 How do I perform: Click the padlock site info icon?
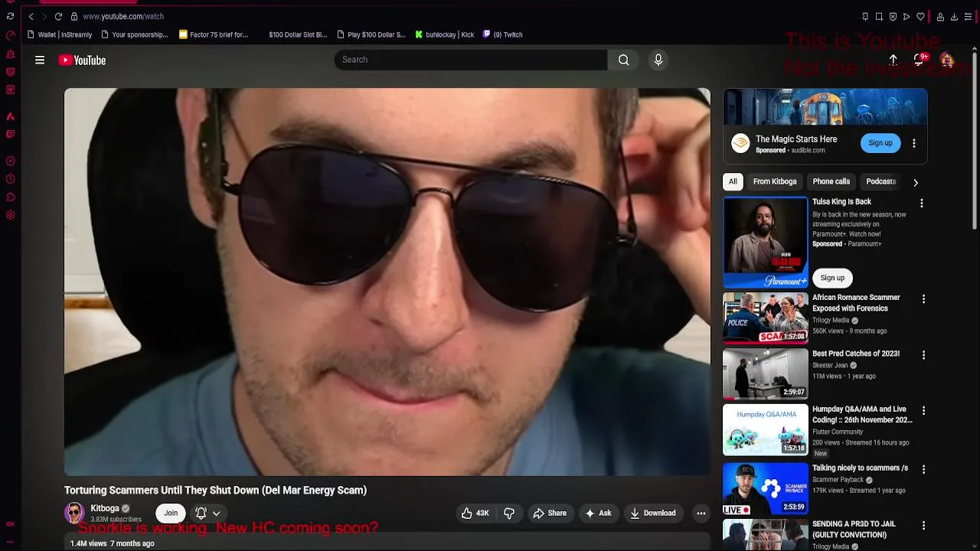tap(74, 16)
